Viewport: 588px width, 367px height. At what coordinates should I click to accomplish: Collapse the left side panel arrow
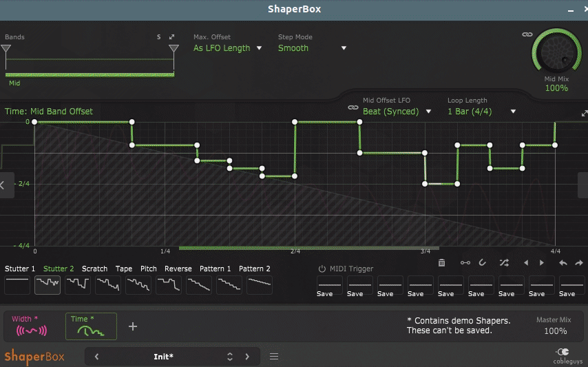point(7,185)
